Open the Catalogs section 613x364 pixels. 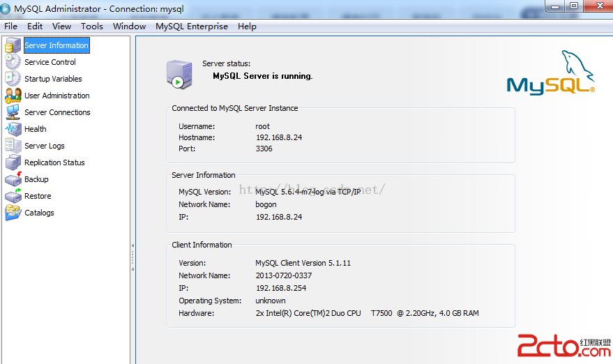(x=39, y=213)
